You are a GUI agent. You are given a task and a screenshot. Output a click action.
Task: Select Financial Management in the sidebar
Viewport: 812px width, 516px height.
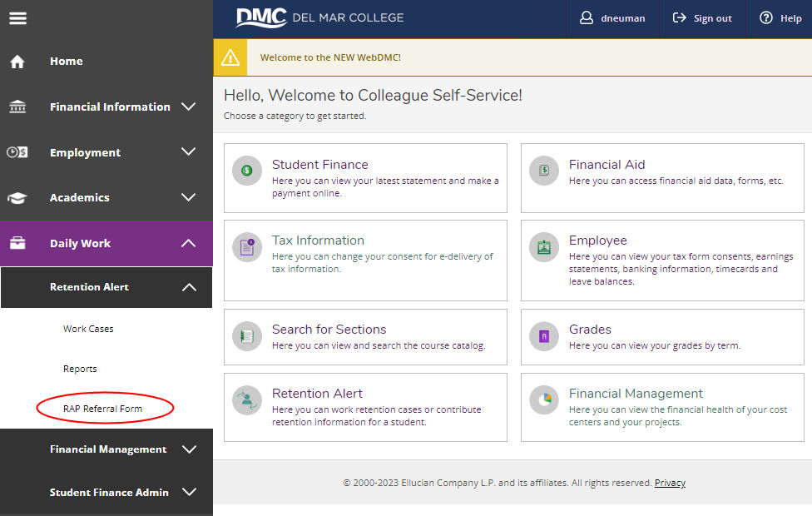click(x=108, y=449)
